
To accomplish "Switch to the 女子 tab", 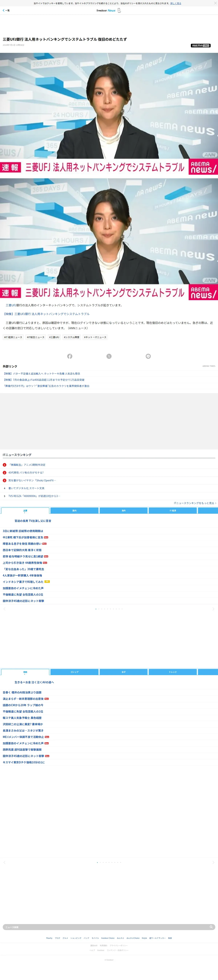I will pos(124,672).
